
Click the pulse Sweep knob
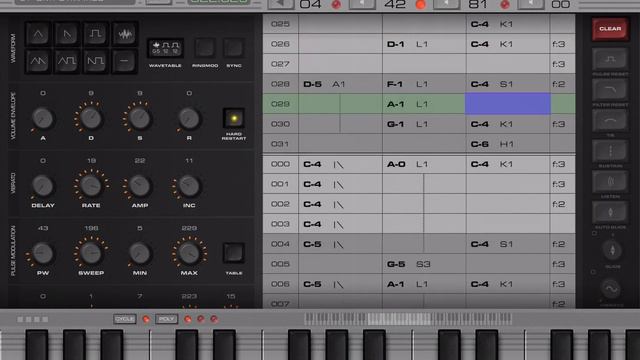click(x=91, y=253)
